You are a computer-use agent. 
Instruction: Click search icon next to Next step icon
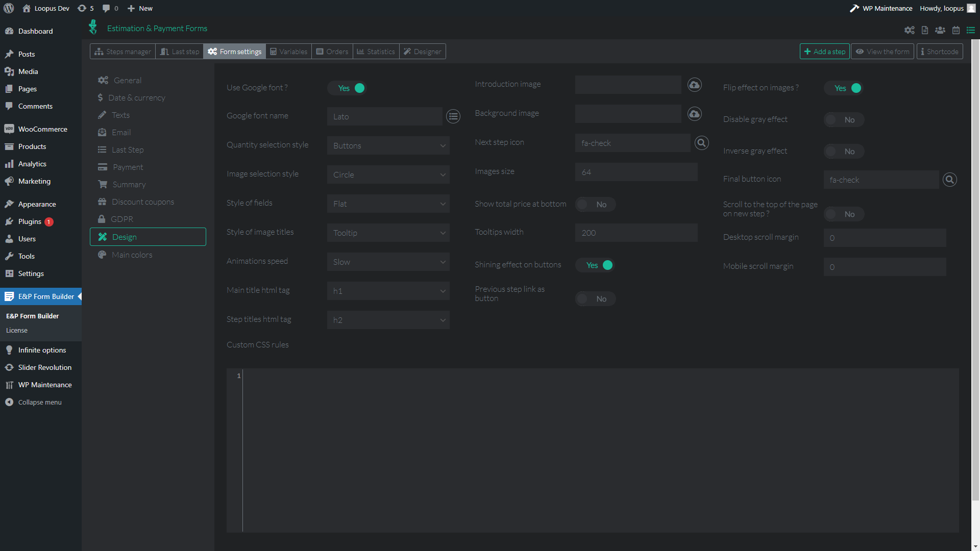(x=702, y=143)
